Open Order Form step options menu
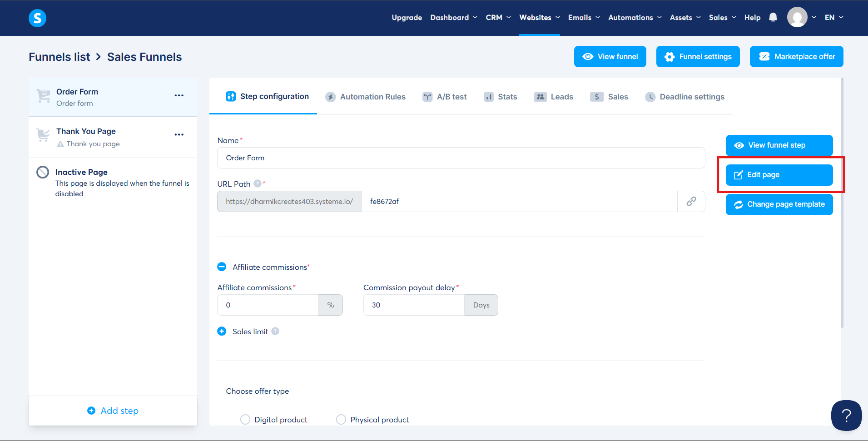 (179, 95)
